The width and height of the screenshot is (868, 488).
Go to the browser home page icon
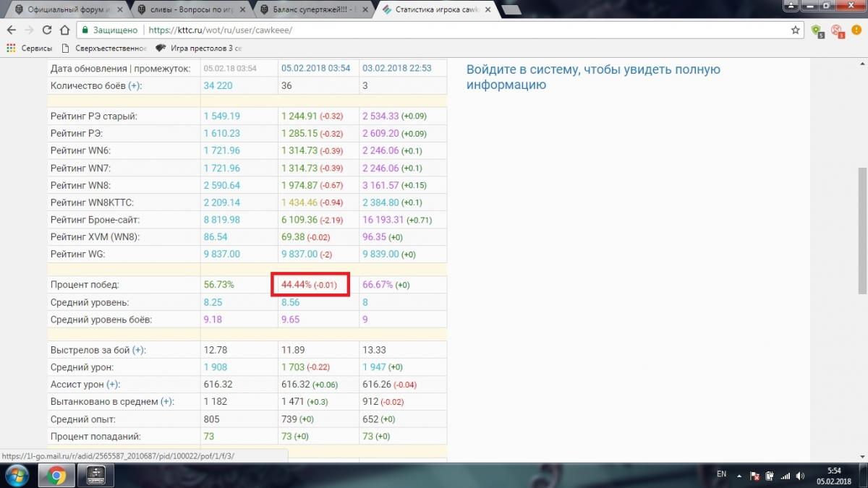(x=64, y=30)
